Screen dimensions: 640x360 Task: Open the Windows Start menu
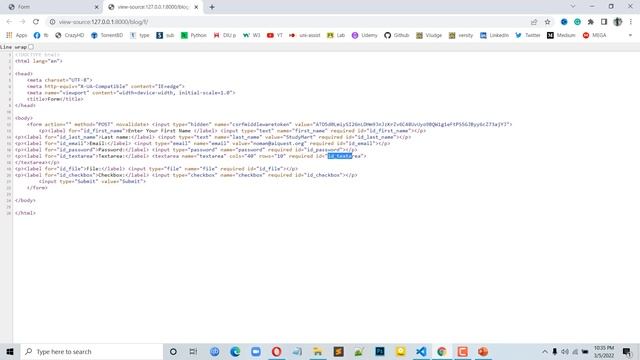10,351
